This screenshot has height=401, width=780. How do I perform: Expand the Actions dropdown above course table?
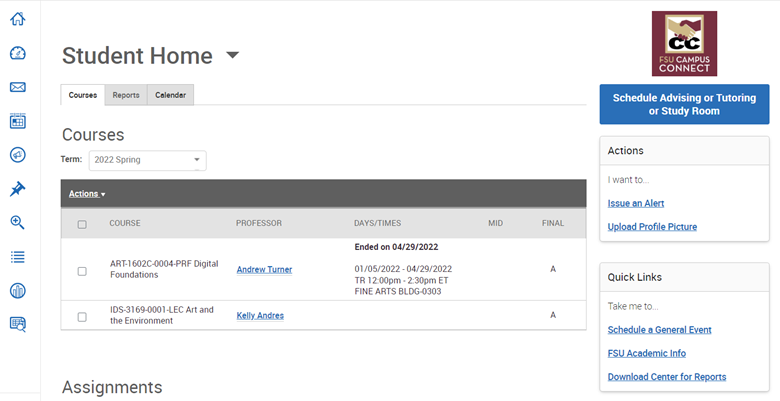click(x=87, y=194)
